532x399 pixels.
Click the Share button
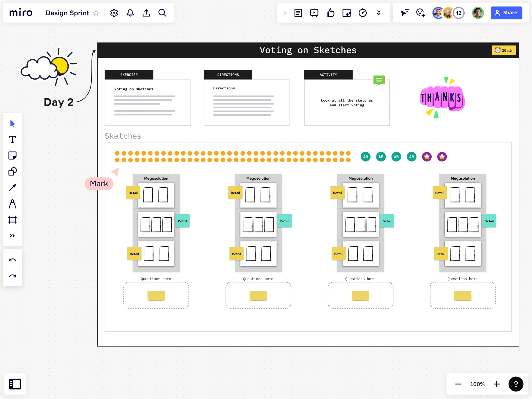click(x=506, y=13)
